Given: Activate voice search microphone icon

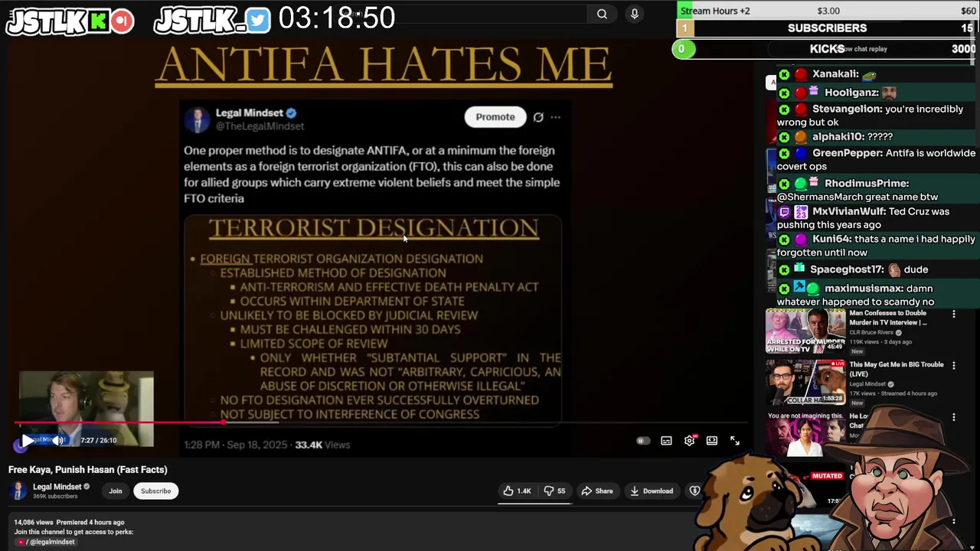Looking at the screenshot, I should (x=634, y=14).
